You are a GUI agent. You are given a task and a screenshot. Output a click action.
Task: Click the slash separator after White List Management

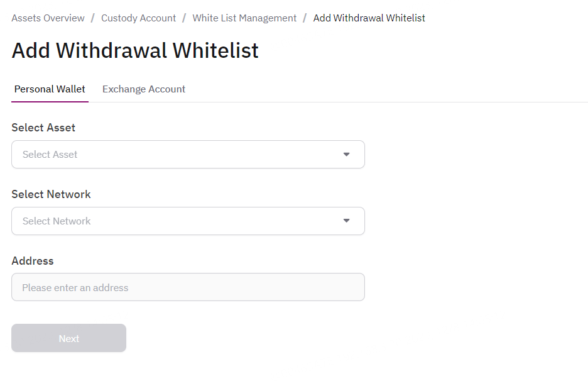point(305,18)
